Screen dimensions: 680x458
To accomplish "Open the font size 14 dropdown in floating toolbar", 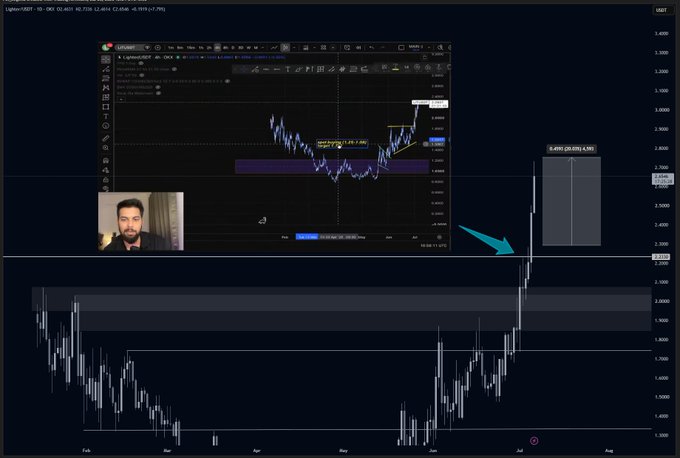I will click(x=406, y=68).
